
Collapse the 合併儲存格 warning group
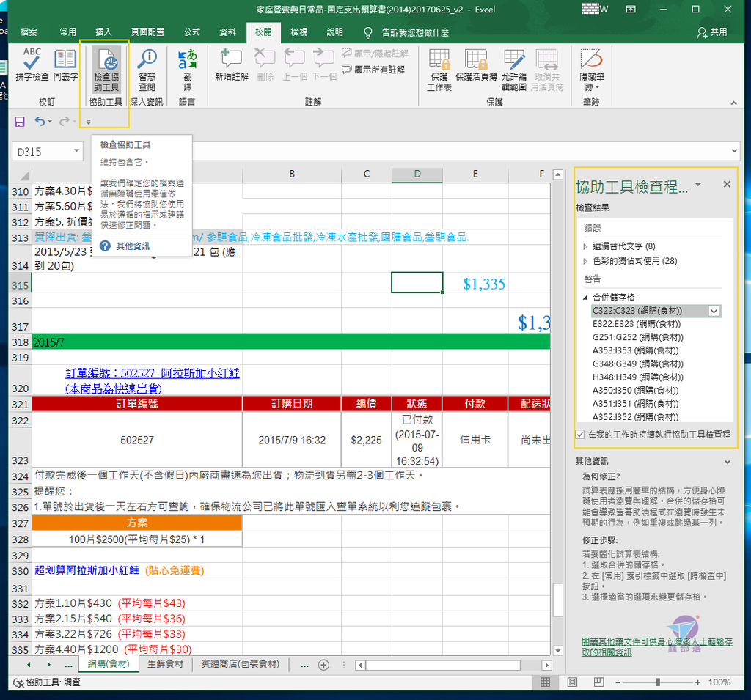pos(585,298)
